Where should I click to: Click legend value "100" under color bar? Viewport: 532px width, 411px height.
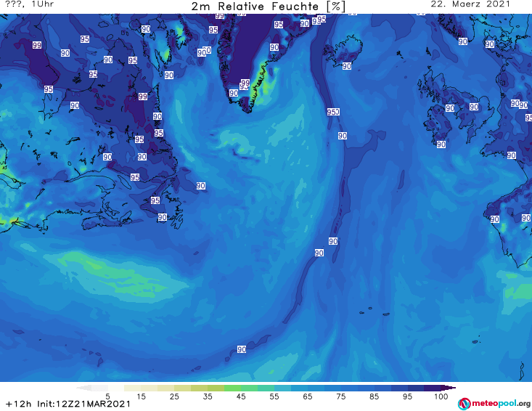click(441, 396)
